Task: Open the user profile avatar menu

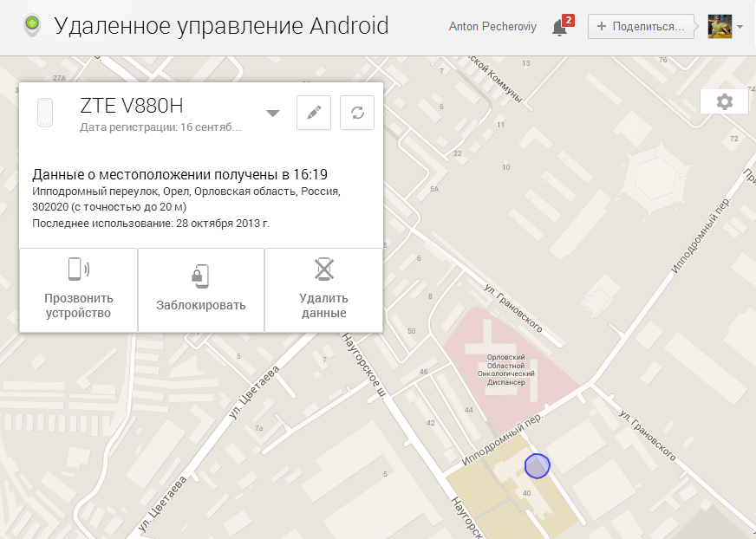Action: point(720,27)
